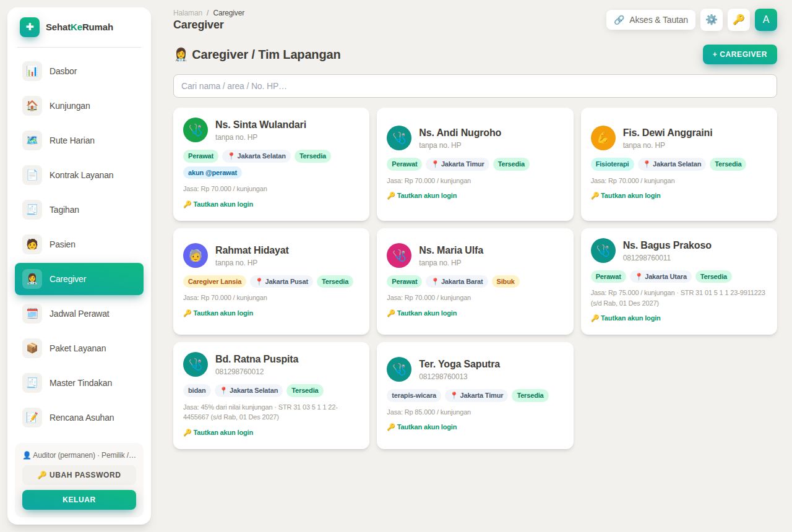Click Tautkan akun login for Bagus Prakoso

pyautogui.click(x=626, y=318)
